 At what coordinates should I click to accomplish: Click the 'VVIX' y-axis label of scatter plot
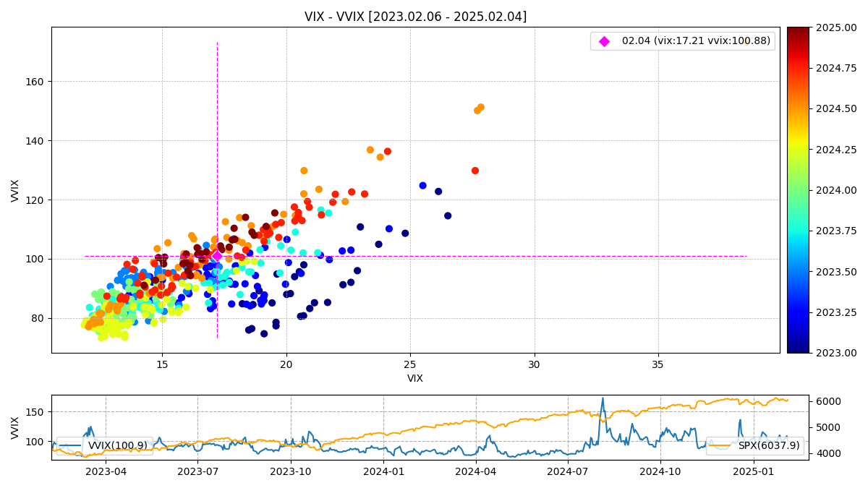(x=15, y=190)
